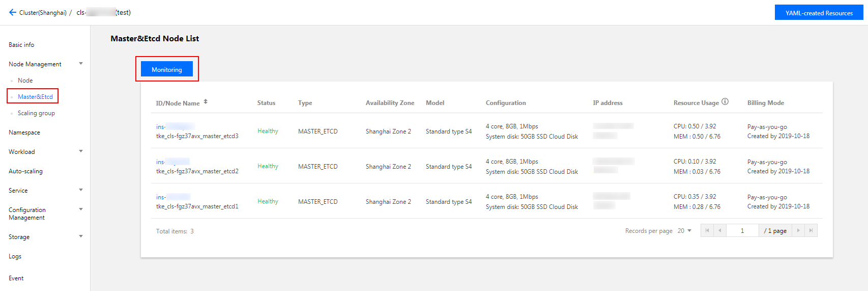
Task: Click YAML-created Resources button
Action: [819, 13]
